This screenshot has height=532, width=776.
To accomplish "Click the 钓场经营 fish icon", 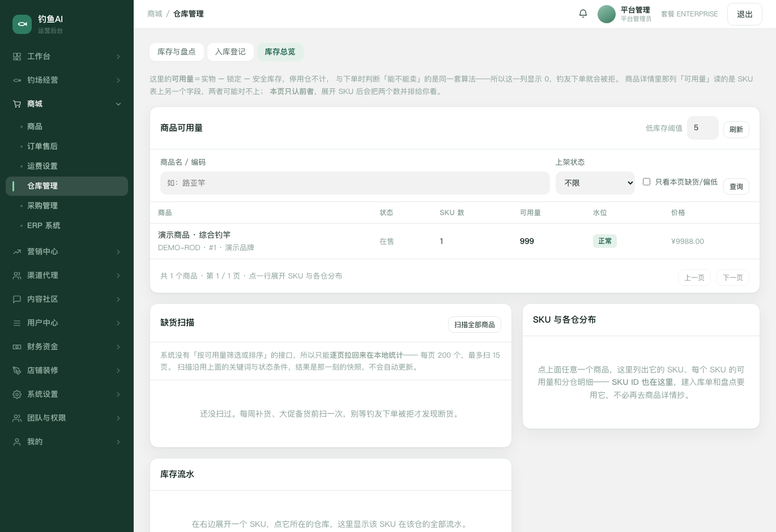I will [x=17, y=80].
